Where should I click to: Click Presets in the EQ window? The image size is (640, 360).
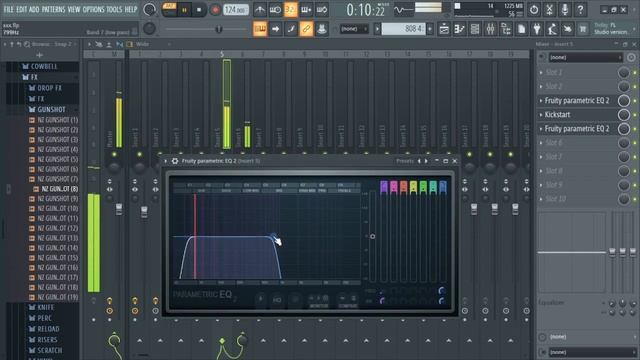(405, 161)
